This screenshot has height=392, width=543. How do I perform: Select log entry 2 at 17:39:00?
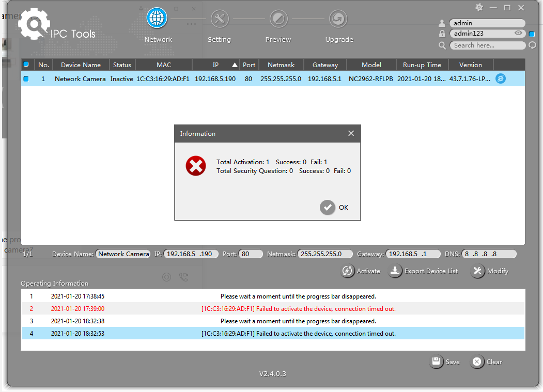coord(273,308)
